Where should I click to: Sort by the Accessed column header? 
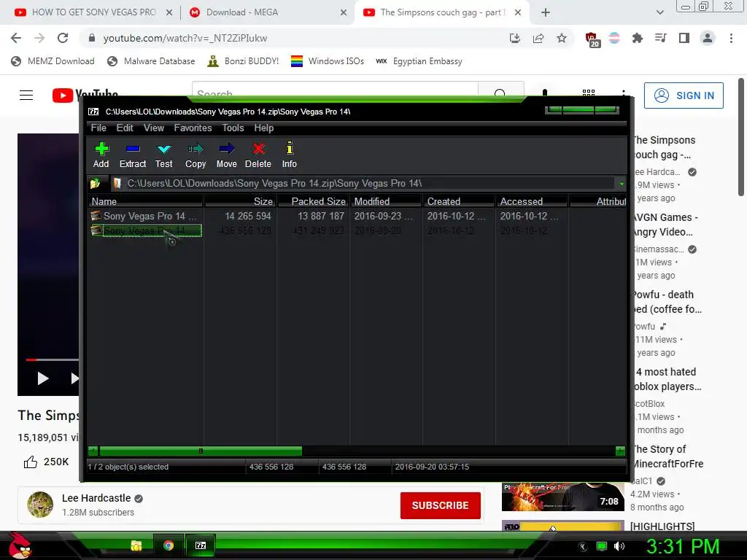click(x=532, y=201)
